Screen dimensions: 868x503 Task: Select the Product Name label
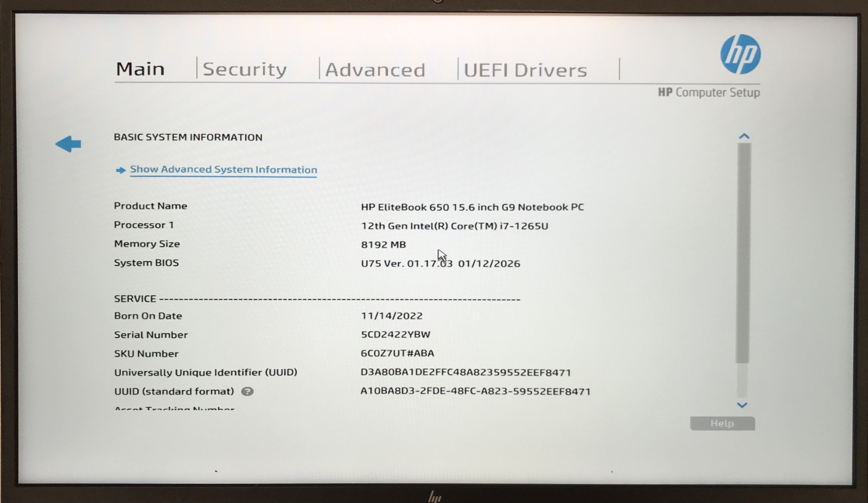coord(150,206)
